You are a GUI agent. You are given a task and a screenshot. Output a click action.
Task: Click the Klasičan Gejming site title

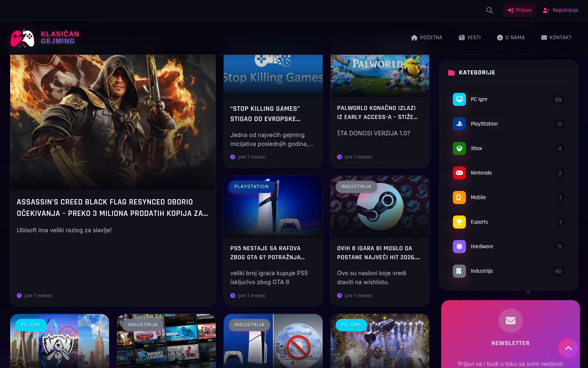(60, 38)
